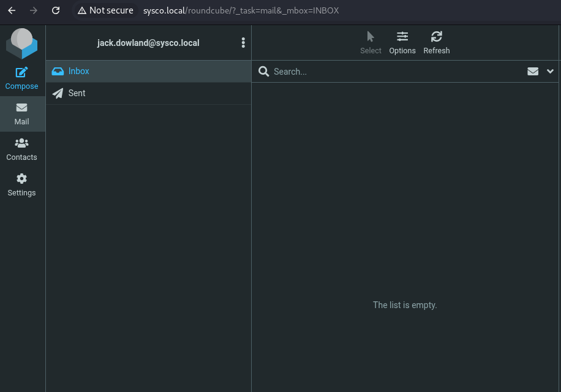Viewport: 561px width, 392px height.
Task: Toggle the envelope message filter
Action: pyautogui.click(x=533, y=72)
